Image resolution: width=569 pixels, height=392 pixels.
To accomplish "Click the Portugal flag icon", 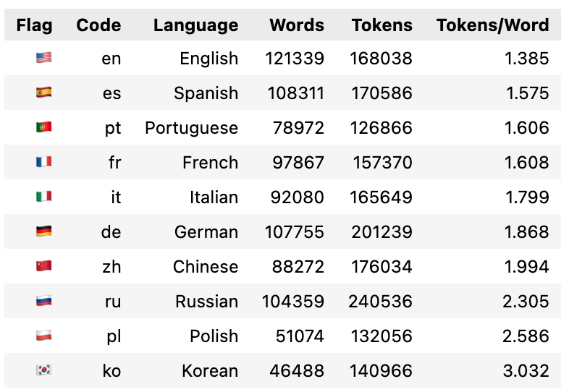I will pos(44,127).
